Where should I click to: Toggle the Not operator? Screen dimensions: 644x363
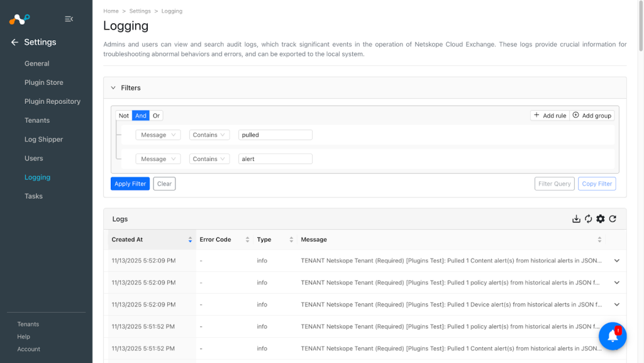124,116
